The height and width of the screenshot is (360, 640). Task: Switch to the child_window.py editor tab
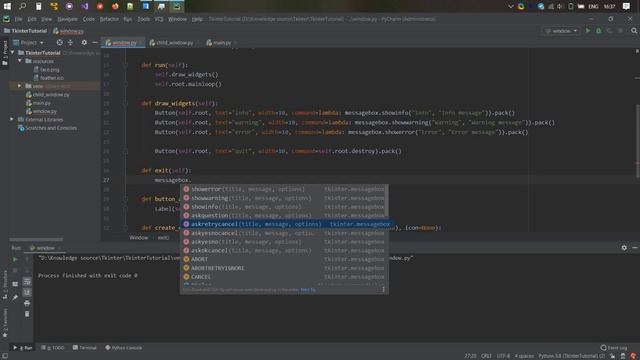(x=174, y=42)
